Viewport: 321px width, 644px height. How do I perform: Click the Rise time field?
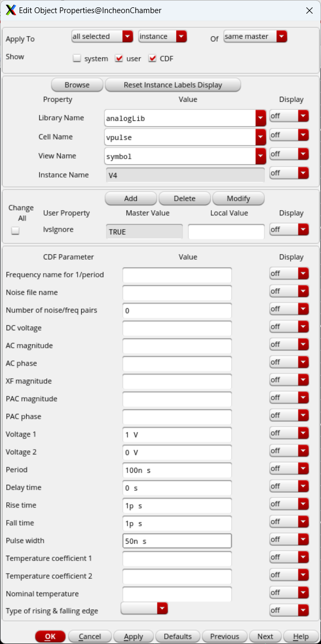click(x=177, y=506)
